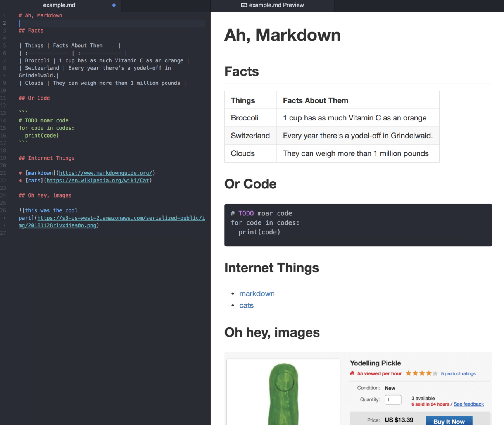Click 'for code in codes:' in preview code block
The height and width of the screenshot is (425, 504).
tap(265, 223)
